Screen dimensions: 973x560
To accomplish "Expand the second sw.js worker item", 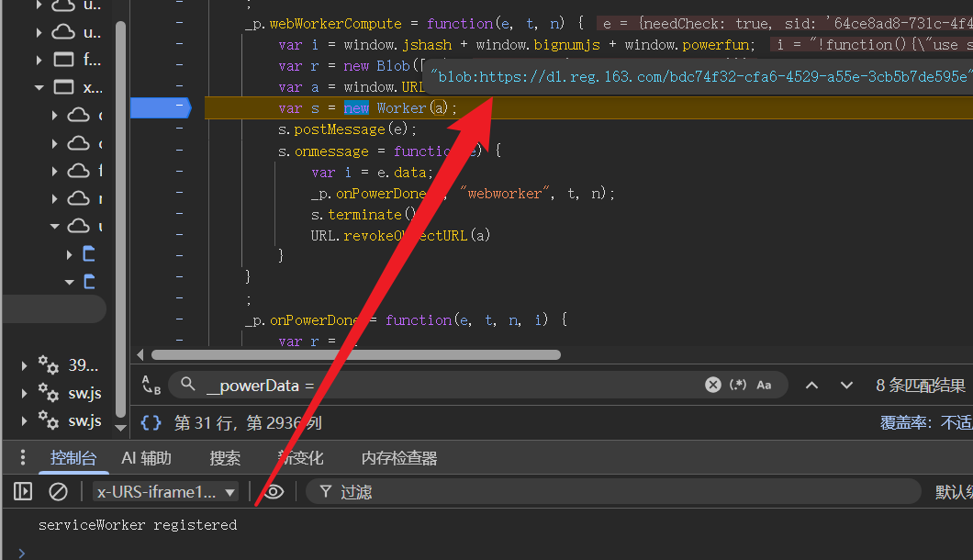I will pyautogui.click(x=24, y=421).
